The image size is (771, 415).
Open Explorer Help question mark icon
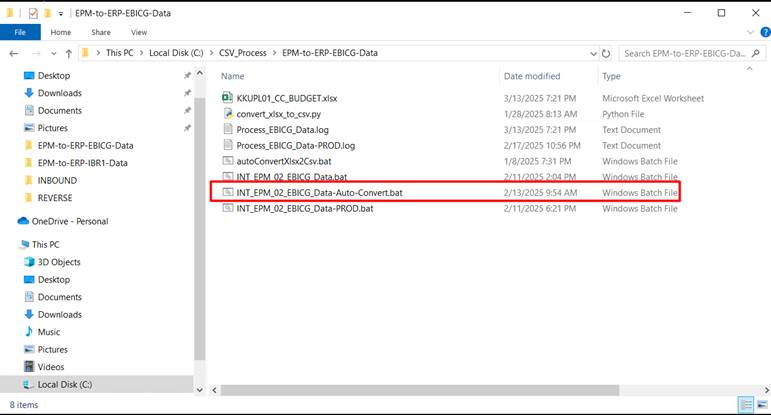[x=765, y=32]
